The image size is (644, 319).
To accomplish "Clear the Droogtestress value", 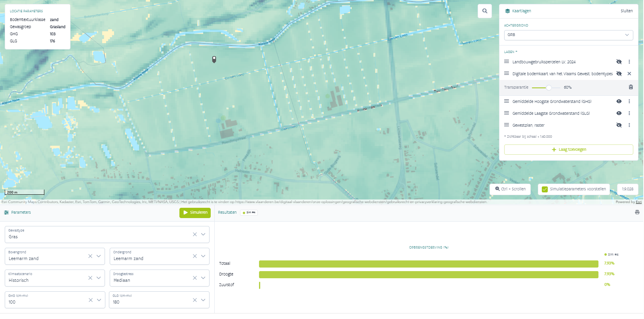I will click(195, 278).
